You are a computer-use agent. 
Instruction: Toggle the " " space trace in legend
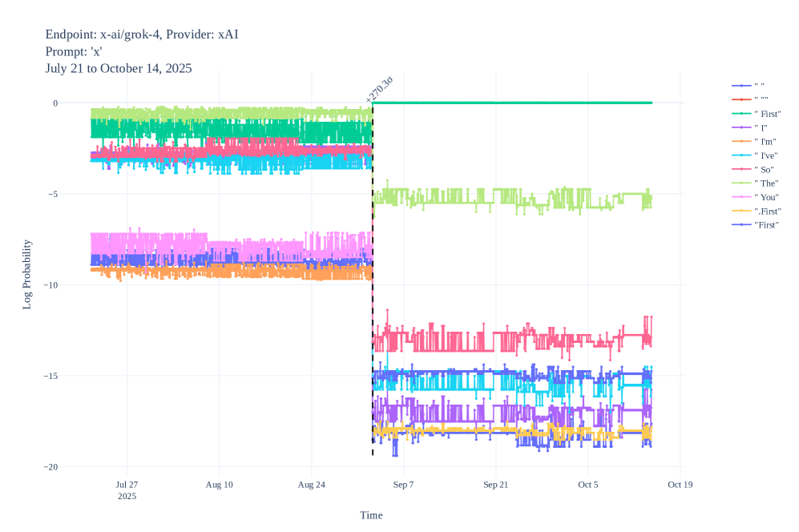click(756, 86)
